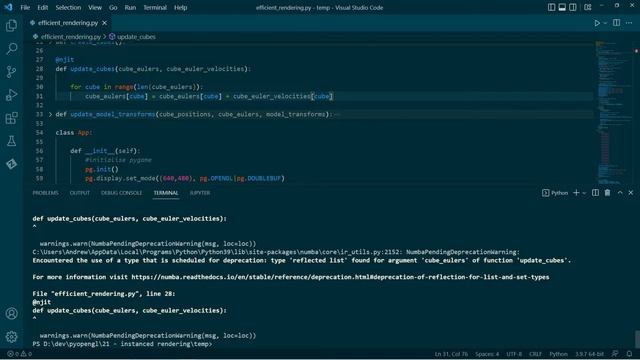Open the Manage gear icon
Viewport: 640px width, 360px height.
[11, 337]
